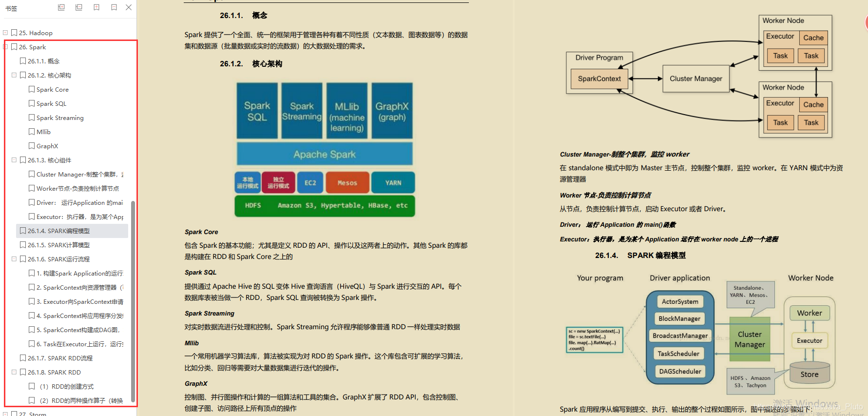This screenshot has width=868, height=416.
Task: Click bookmark icon beside 25. Hadoop
Action: [x=14, y=33]
